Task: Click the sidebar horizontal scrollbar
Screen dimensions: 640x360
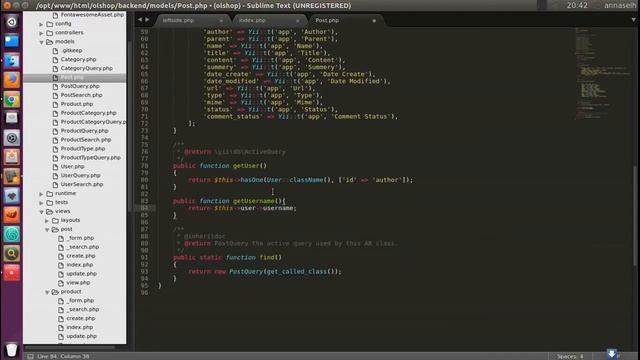Action: point(69,348)
